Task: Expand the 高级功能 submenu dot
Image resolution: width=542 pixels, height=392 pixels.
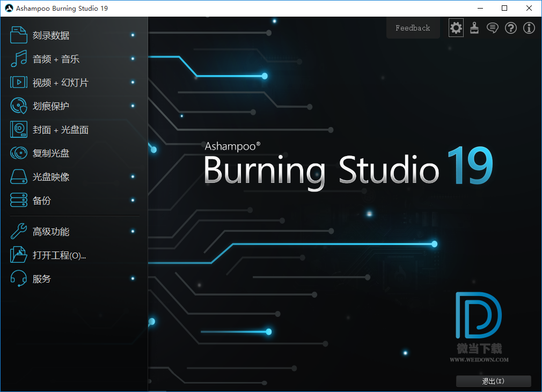Action: click(133, 231)
